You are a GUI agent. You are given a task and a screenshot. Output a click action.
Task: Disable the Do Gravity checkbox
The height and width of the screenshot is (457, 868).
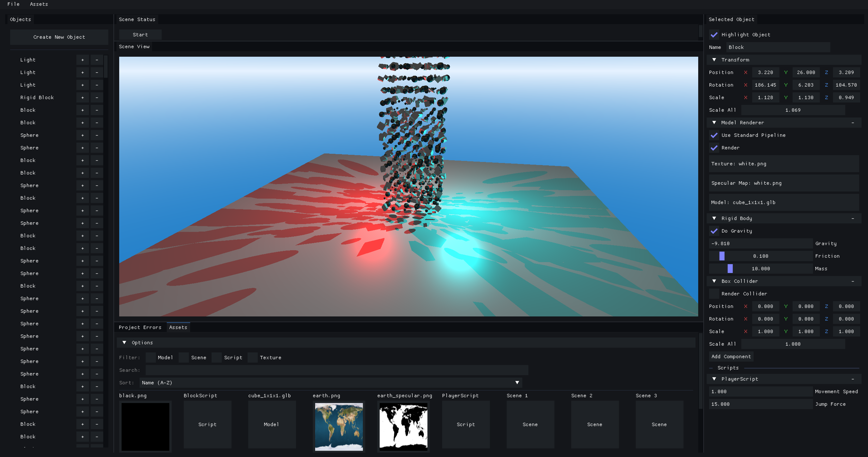click(714, 231)
